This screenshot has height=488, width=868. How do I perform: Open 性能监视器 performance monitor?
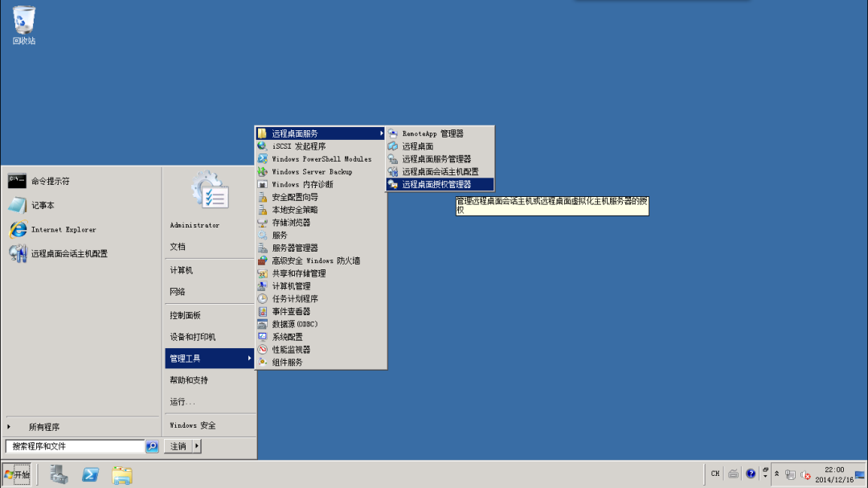[321, 350]
